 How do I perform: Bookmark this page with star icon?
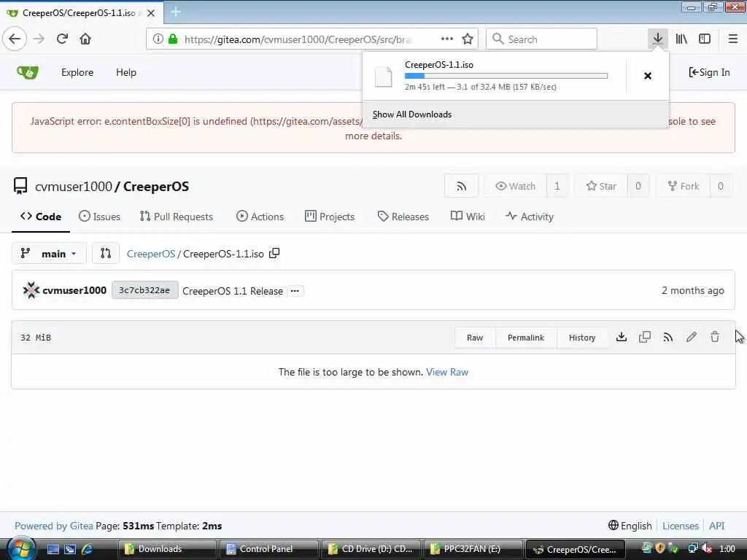click(468, 39)
